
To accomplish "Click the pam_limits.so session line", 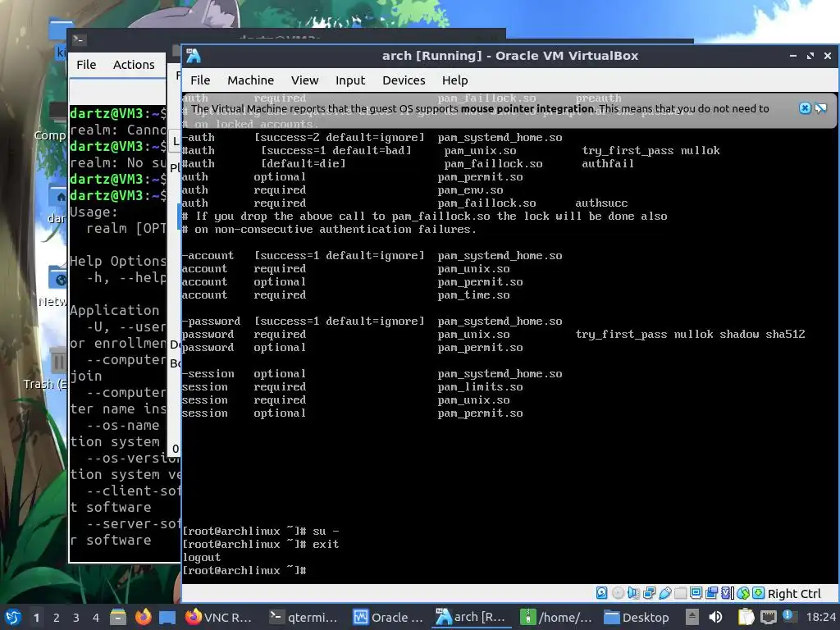I will pos(352,387).
